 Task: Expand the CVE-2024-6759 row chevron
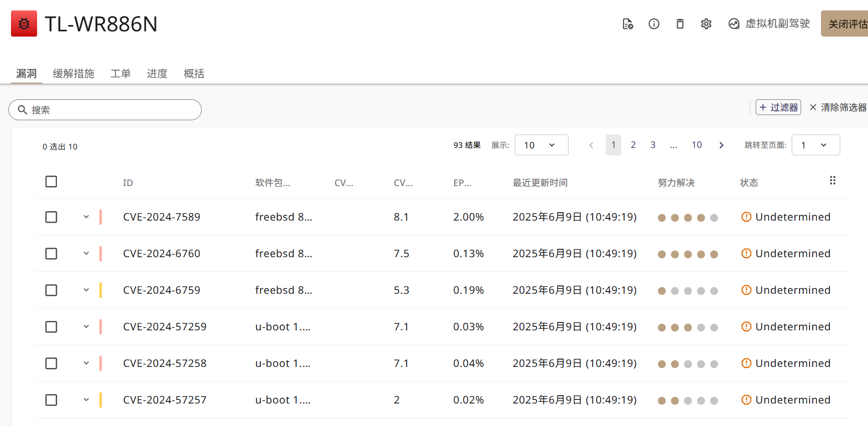pos(86,290)
